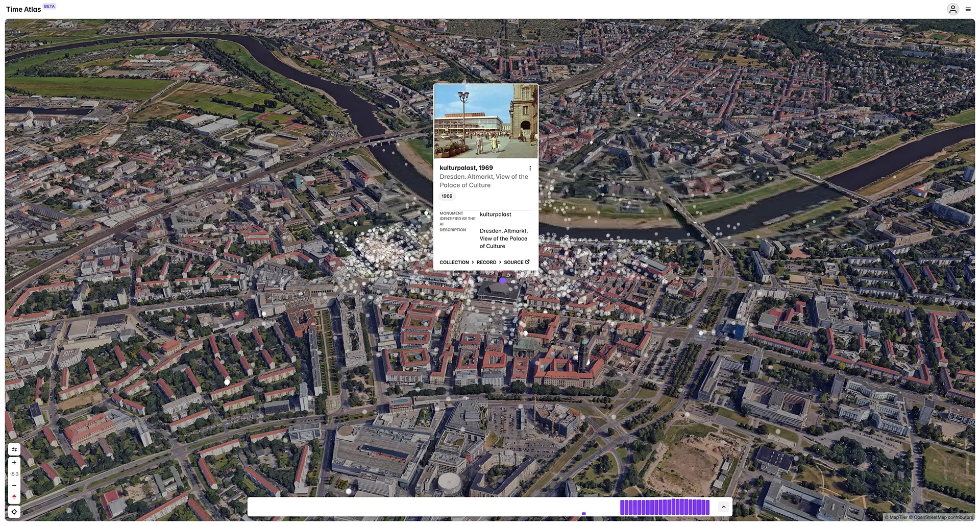Click the 1969 year tag chip

(x=447, y=196)
